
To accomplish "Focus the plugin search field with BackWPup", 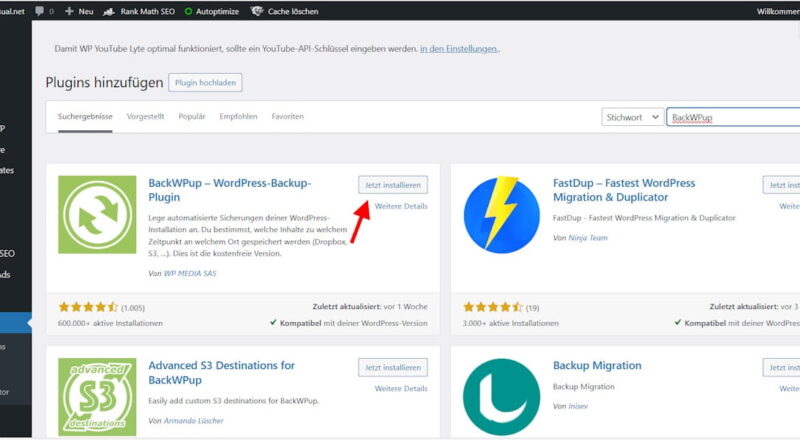I will (x=733, y=117).
